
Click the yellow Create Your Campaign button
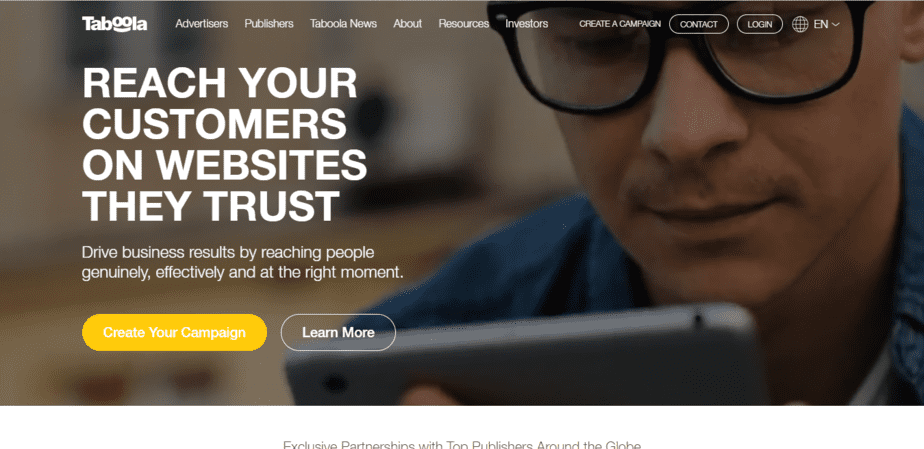[x=174, y=332]
